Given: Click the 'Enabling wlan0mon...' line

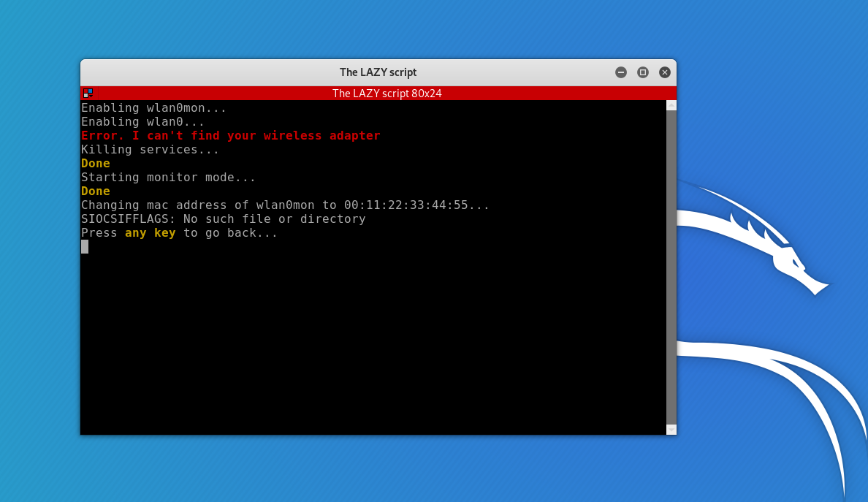Looking at the screenshot, I should tap(154, 108).
